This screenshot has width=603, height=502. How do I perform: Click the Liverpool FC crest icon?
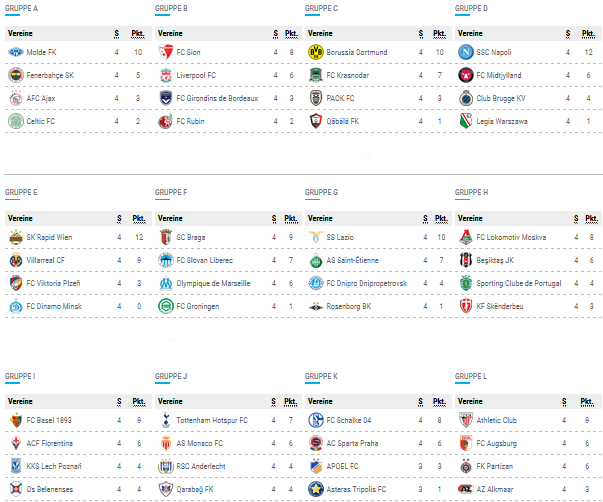(x=166, y=75)
